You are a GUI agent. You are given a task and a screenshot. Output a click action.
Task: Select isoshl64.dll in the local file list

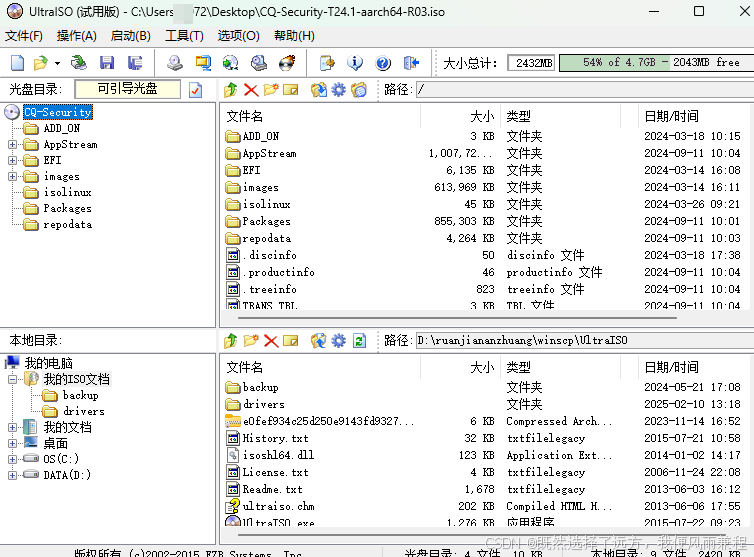click(x=278, y=455)
